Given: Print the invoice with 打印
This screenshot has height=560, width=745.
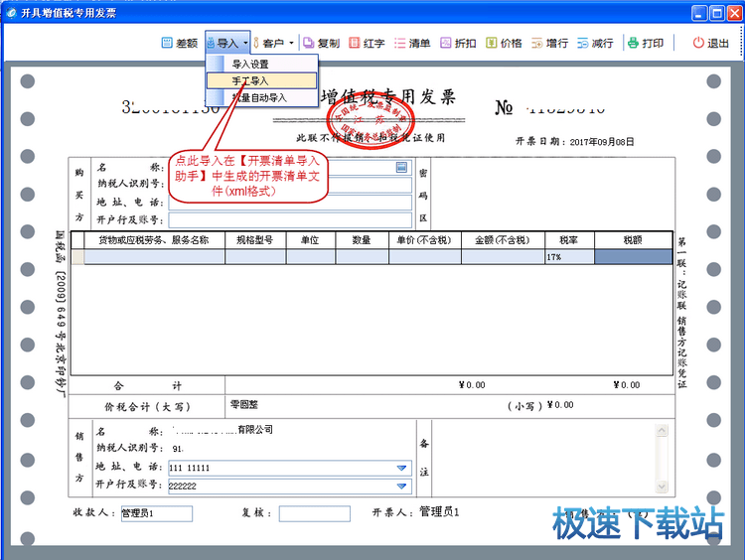Looking at the screenshot, I should tap(646, 44).
